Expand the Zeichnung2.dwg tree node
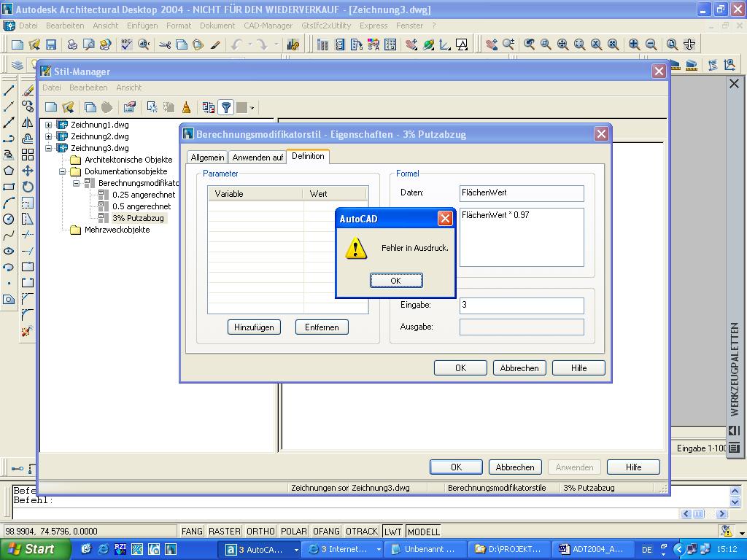 click(49, 136)
